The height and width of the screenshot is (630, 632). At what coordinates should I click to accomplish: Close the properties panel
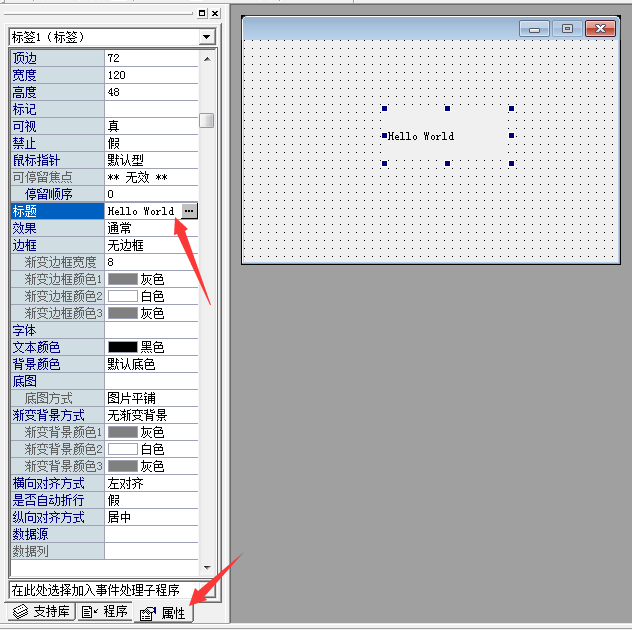[x=215, y=13]
